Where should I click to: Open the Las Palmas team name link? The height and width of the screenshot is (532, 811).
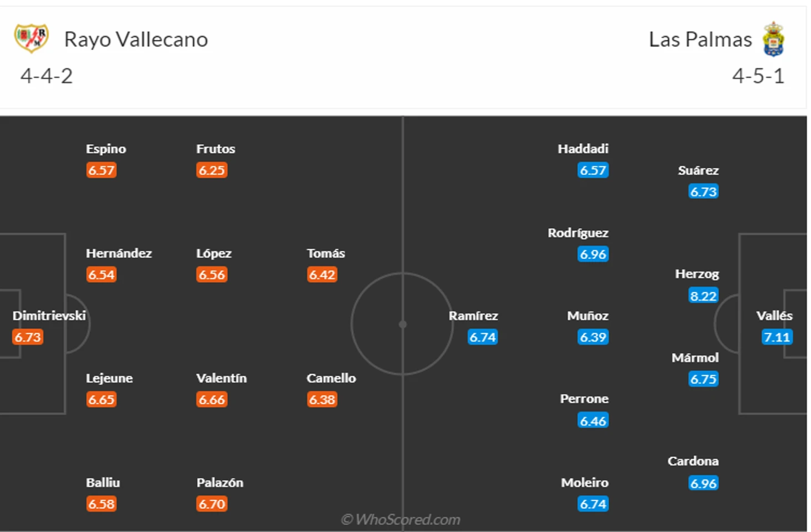(700, 39)
